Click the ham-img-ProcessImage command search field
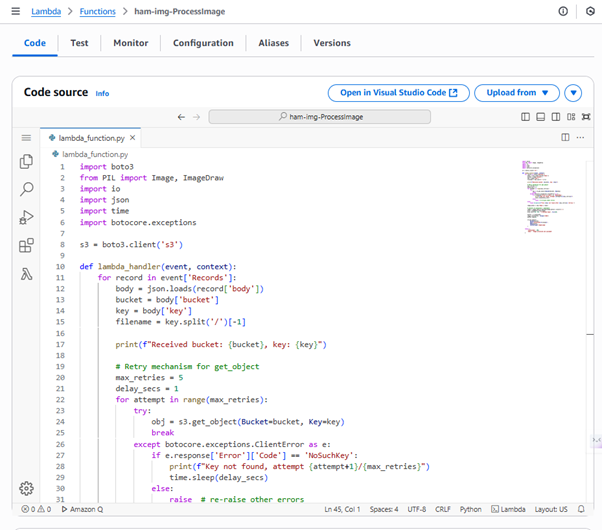Screen dimensions: 602x530 [x=319, y=117]
